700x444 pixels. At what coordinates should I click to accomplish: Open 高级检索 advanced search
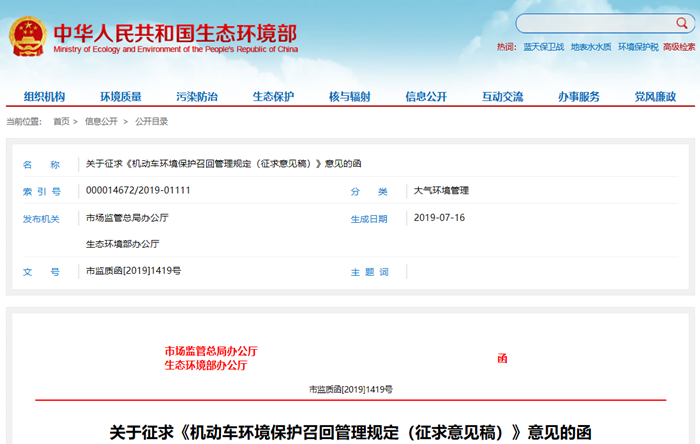(x=679, y=47)
